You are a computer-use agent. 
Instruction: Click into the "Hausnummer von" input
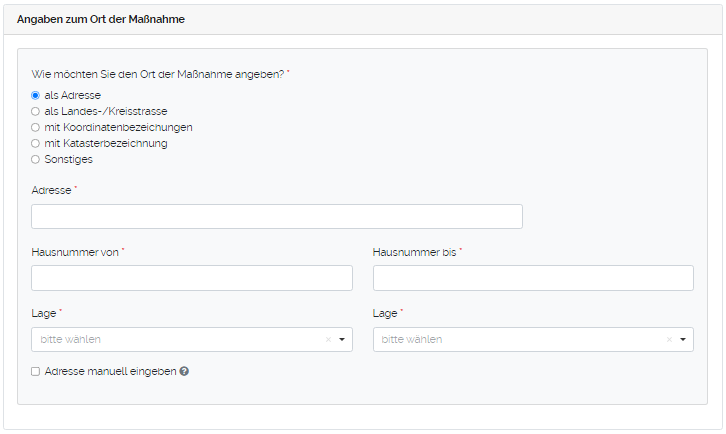tap(192, 278)
